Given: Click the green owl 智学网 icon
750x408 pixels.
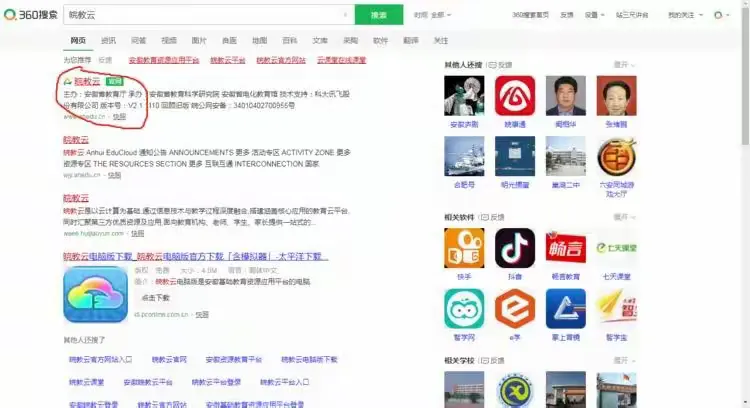Looking at the screenshot, I should 464,309.
